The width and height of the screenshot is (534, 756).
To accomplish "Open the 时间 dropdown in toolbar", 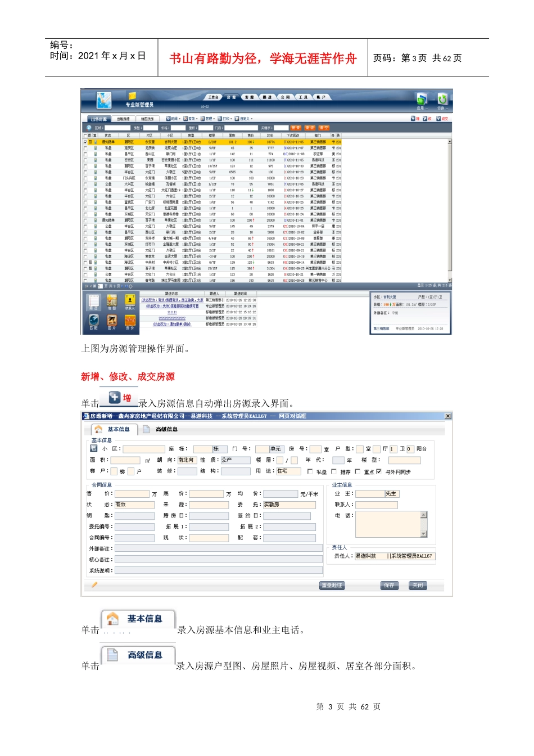I will click(173, 119).
